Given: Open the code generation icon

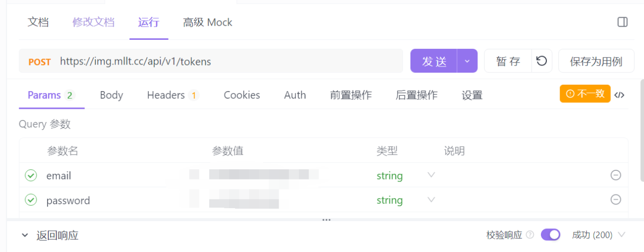Looking at the screenshot, I should pyautogui.click(x=620, y=95).
